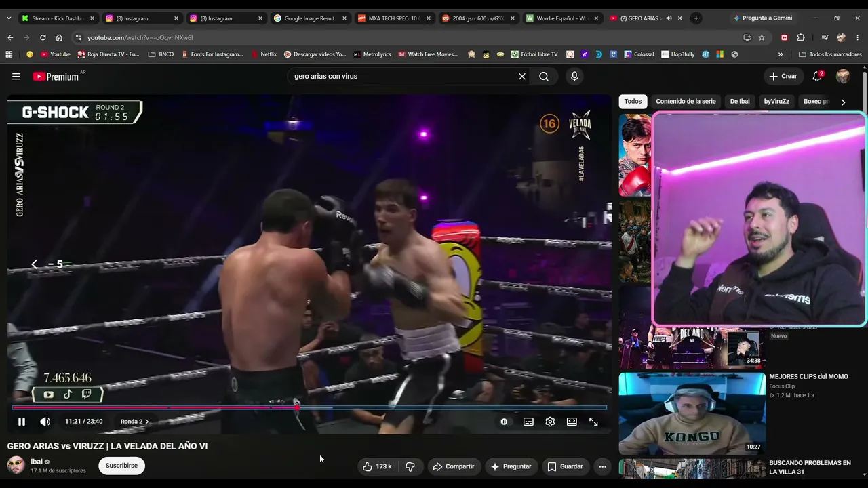The image size is (868, 488).
Task: Bookmark this page with the star
Action: tap(762, 37)
